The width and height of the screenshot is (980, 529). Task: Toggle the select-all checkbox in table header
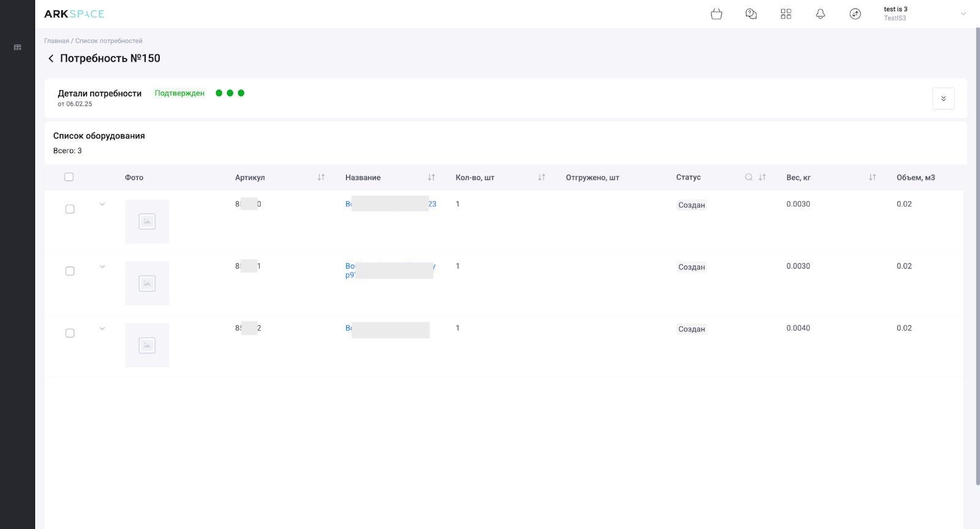point(69,177)
